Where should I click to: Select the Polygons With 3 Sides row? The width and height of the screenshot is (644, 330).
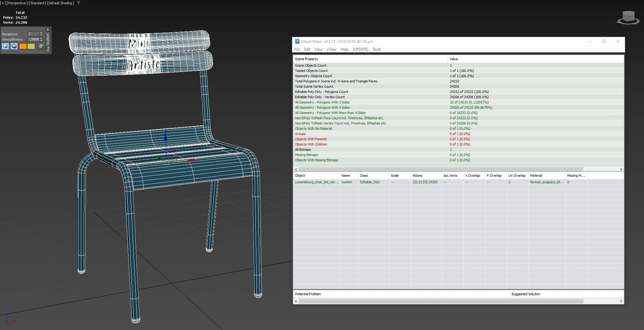point(458,102)
